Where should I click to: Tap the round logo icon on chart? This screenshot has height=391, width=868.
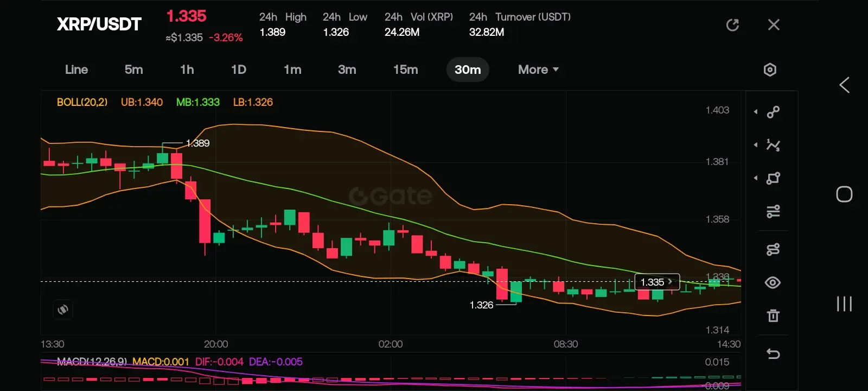tap(63, 310)
